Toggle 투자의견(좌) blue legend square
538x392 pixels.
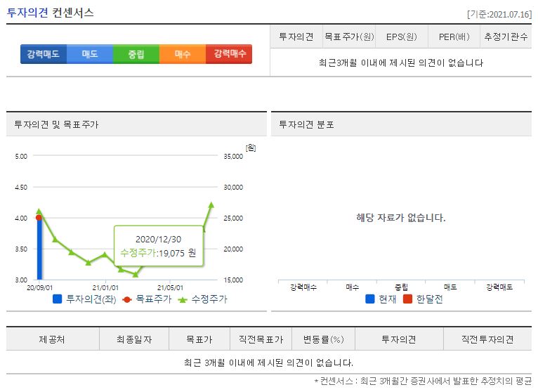coord(58,299)
